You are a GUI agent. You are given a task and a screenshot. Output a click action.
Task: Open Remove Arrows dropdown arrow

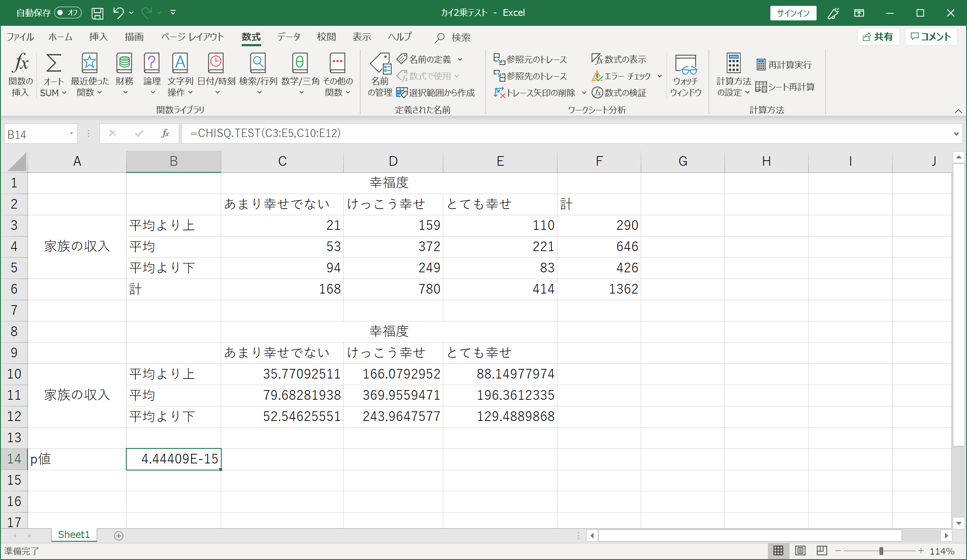coord(584,92)
